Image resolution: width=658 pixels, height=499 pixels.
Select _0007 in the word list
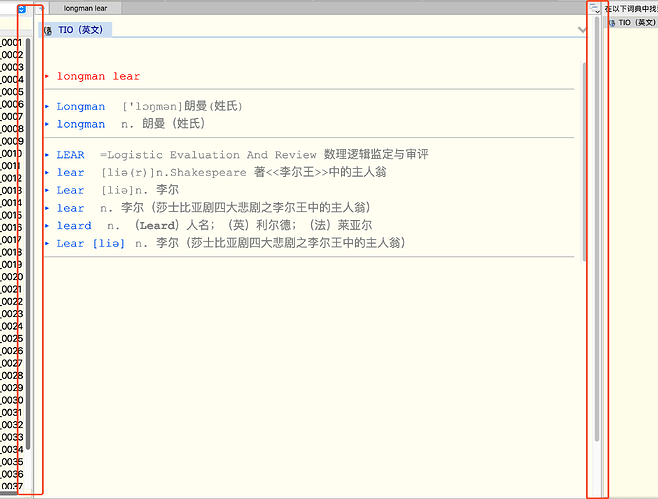click(x=11, y=117)
